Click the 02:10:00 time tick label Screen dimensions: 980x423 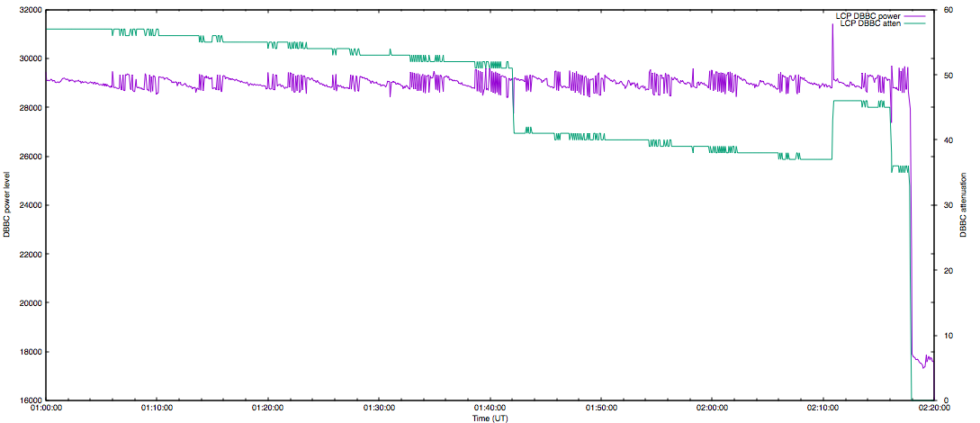pyautogui.click(x=823, y=409)
